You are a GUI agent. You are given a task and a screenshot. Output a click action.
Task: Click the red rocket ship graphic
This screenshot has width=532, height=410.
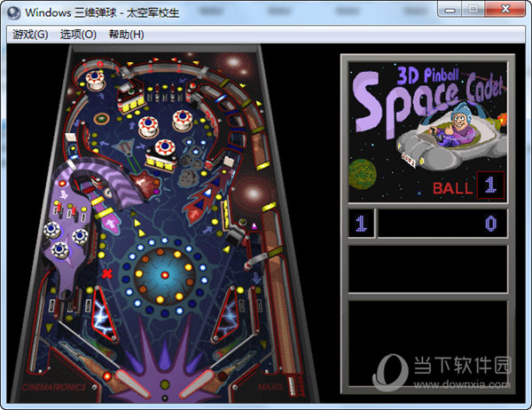pyautogui.click(x=208, y=197)
